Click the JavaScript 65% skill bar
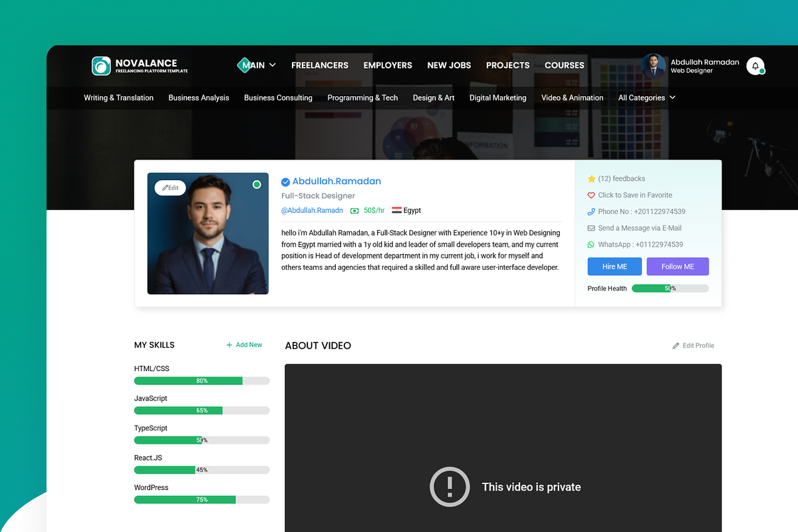Viewport: 798px width, 532px height. 202,411
